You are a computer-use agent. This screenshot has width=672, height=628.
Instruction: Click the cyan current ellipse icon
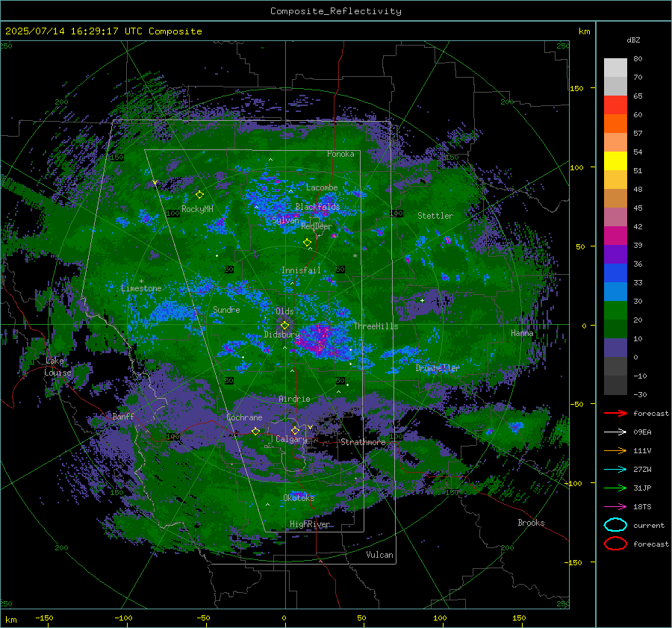pos(615,525)
